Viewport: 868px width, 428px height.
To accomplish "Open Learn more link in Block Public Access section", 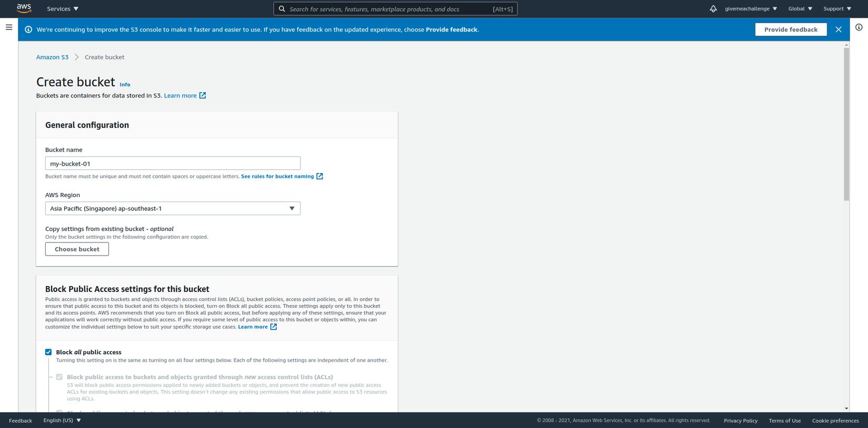I will pos(253,327).
